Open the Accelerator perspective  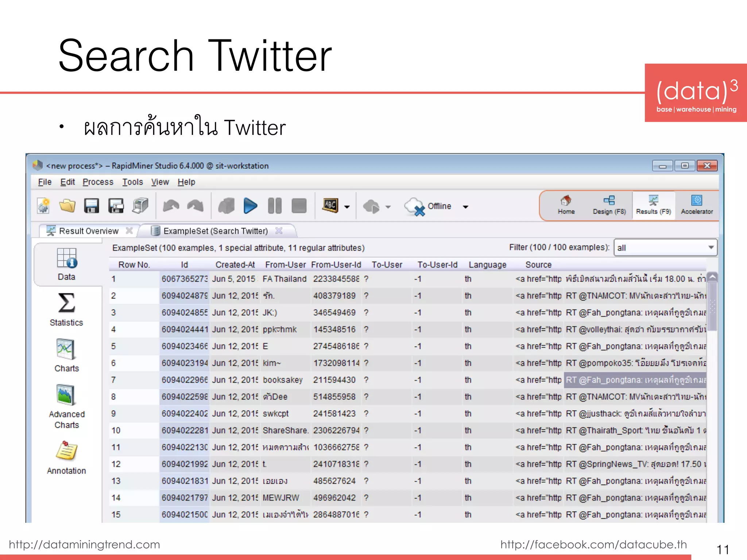coord(697,205)
